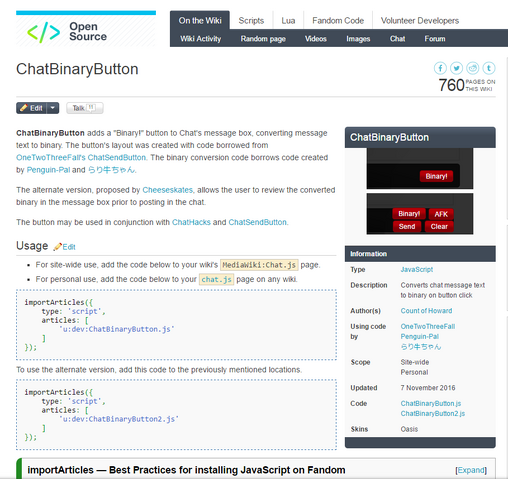Click the ChatBinaryButton2.js code block
The image size is (508, 479).
(x=176, y=415)
